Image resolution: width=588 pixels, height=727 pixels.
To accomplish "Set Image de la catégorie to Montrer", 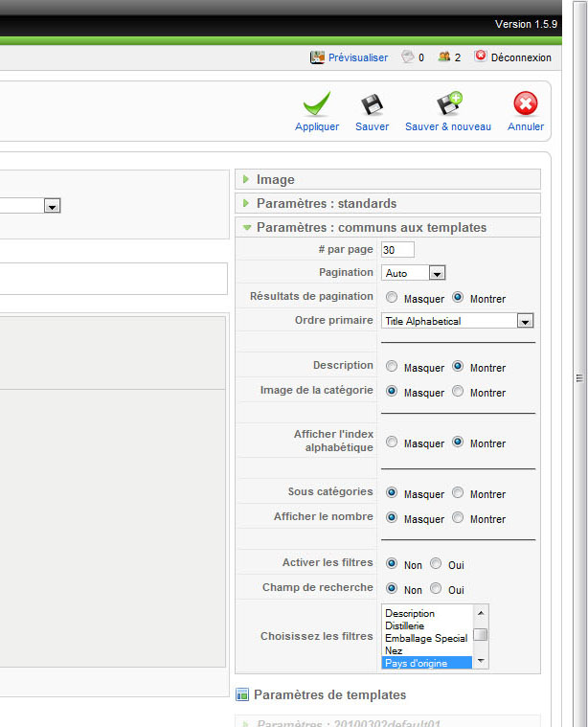I will coord(458,392).
